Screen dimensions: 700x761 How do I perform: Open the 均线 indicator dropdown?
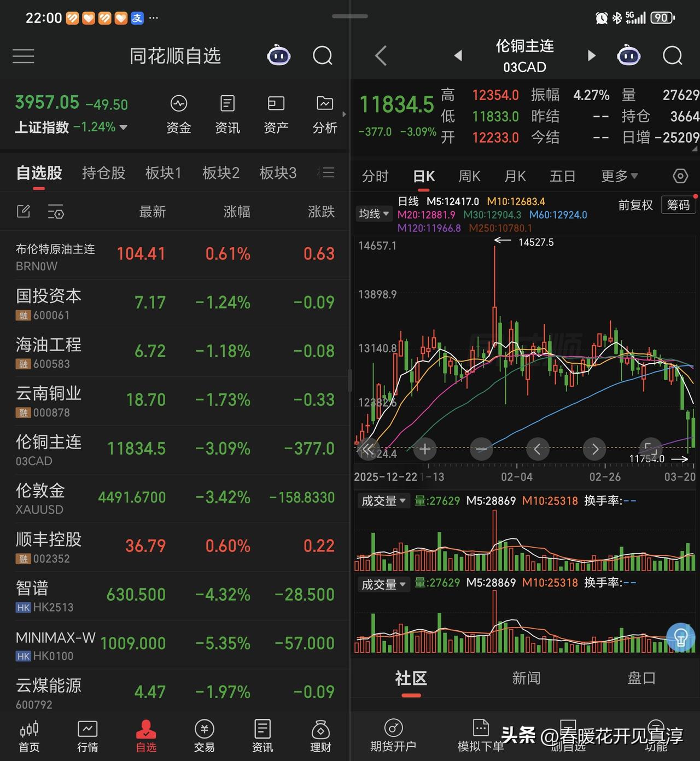click(374, 214)
